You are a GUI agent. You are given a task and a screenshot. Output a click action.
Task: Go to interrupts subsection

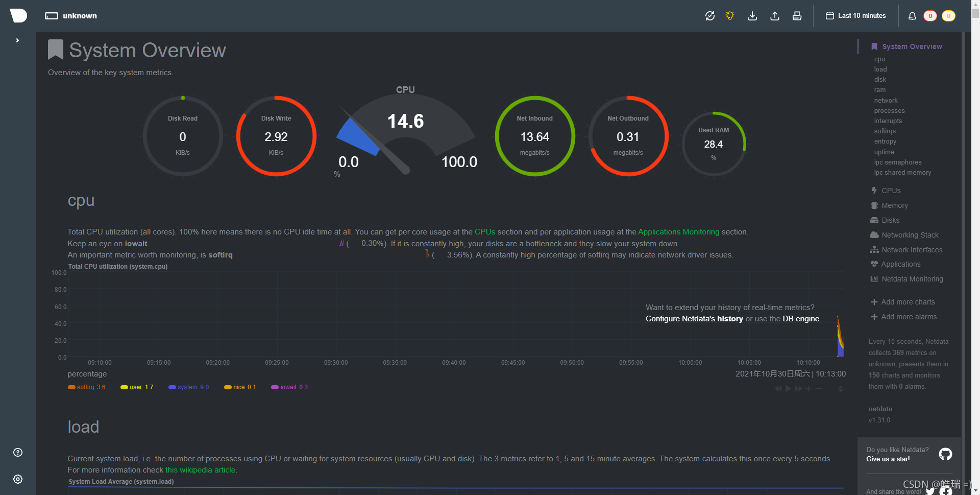[888, 121]
